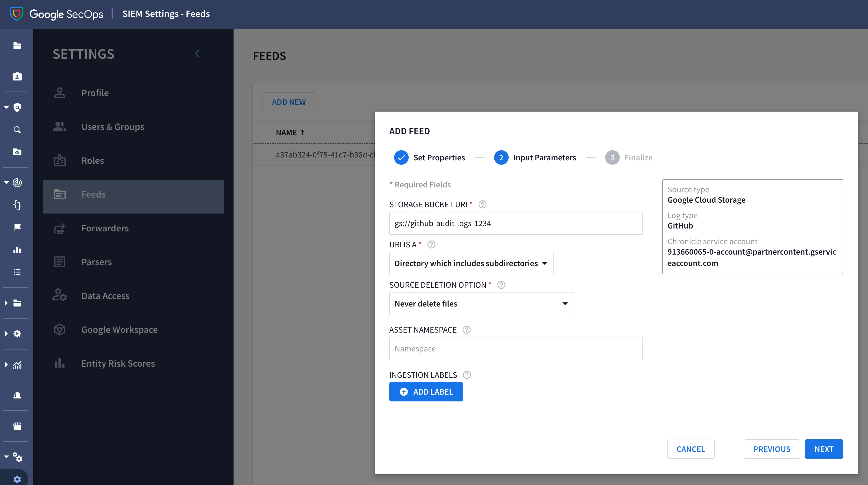Open Roles settings
The height and width of the screenshot is (485, 868).
(x=133, y=161)
